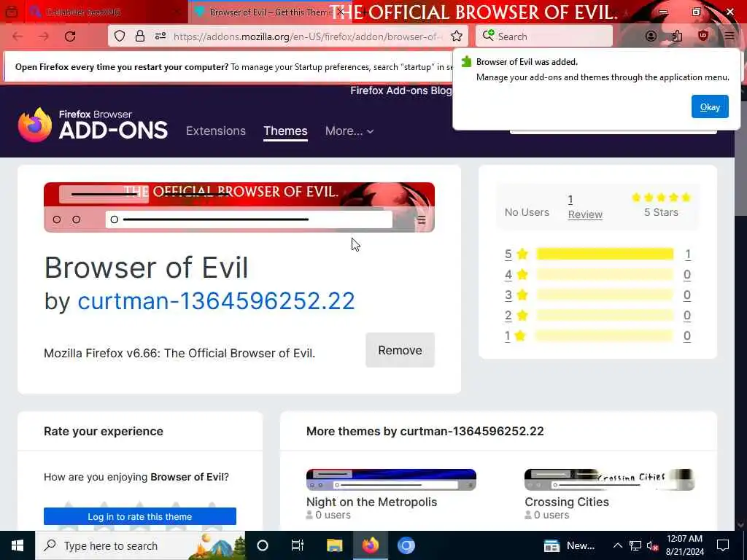Open the blue circle app on taskbar
The image size is (747, 560).
(406, 545)
